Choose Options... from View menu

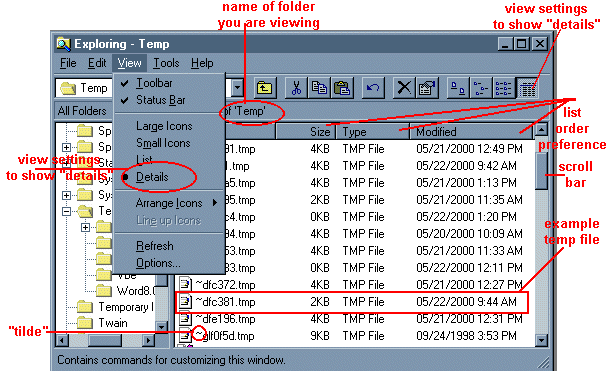[x=158, y=263]
